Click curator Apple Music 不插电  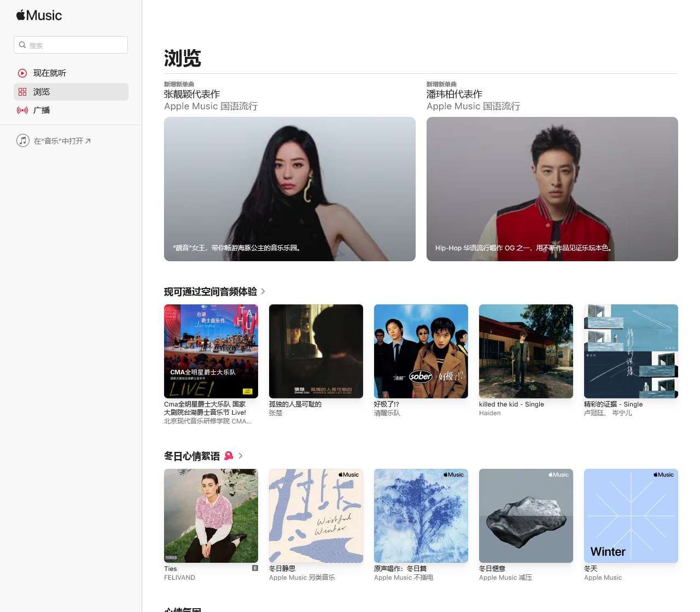pos(404,578)
